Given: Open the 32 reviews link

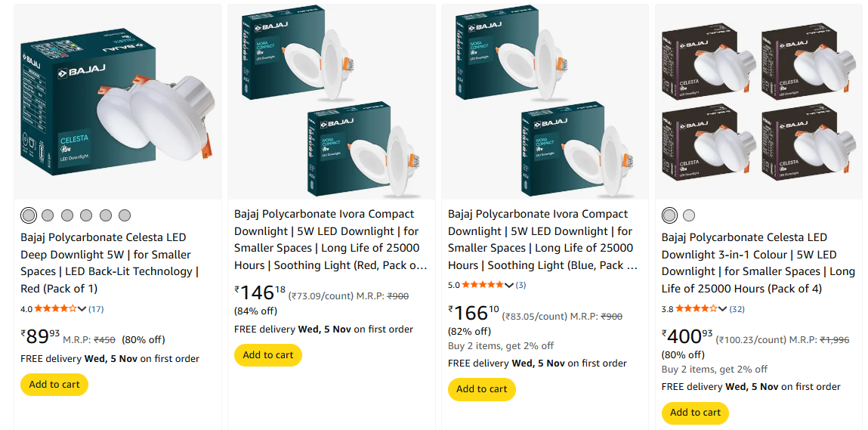Looking at the screenshot, I should 737,308.
